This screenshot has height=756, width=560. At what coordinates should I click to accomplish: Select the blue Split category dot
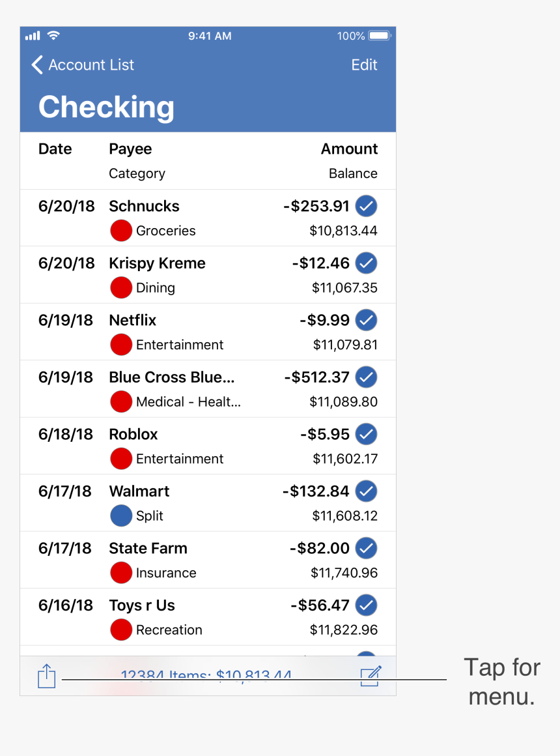[x=121, y=516]
